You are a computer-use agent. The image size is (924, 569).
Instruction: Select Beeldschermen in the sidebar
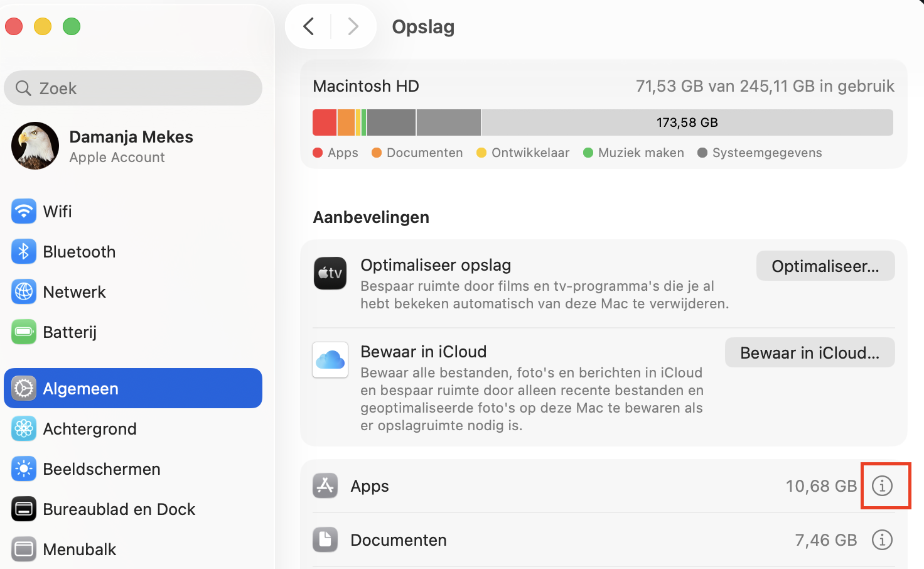click(102, 469)
